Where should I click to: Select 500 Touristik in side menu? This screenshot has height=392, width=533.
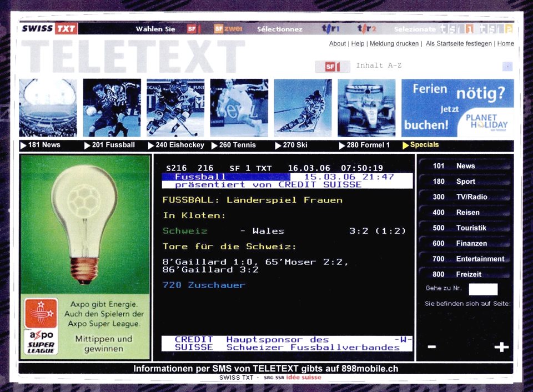(x=465, y=228)
